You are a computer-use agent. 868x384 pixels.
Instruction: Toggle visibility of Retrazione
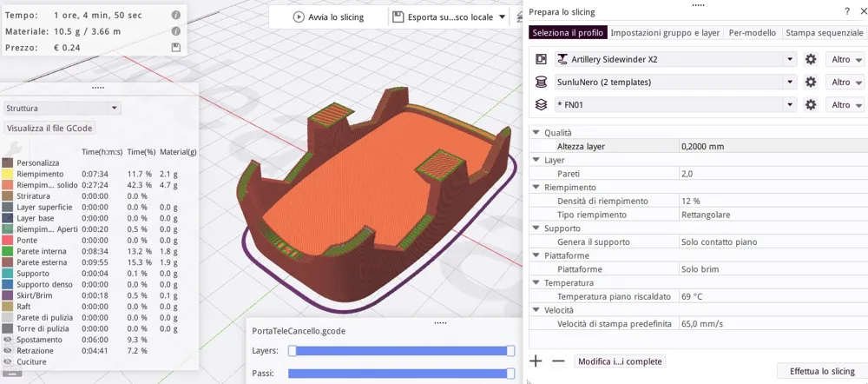tap(8, 351)
